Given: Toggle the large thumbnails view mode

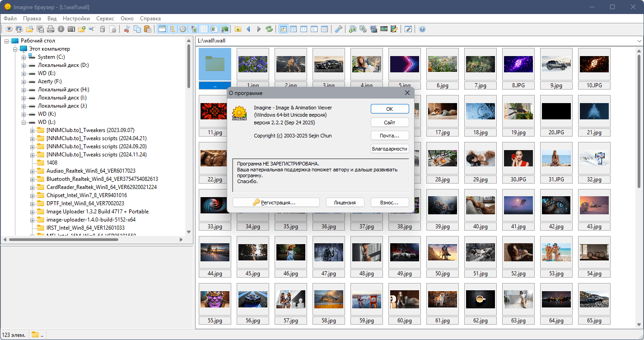Looking at the screenshot, I should 283,28.
